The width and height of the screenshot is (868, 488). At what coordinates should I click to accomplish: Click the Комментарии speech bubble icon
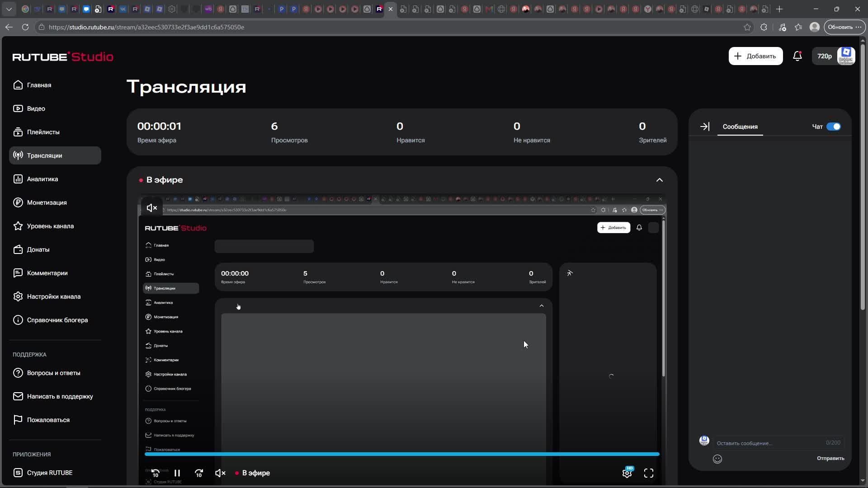pos(18,273)
